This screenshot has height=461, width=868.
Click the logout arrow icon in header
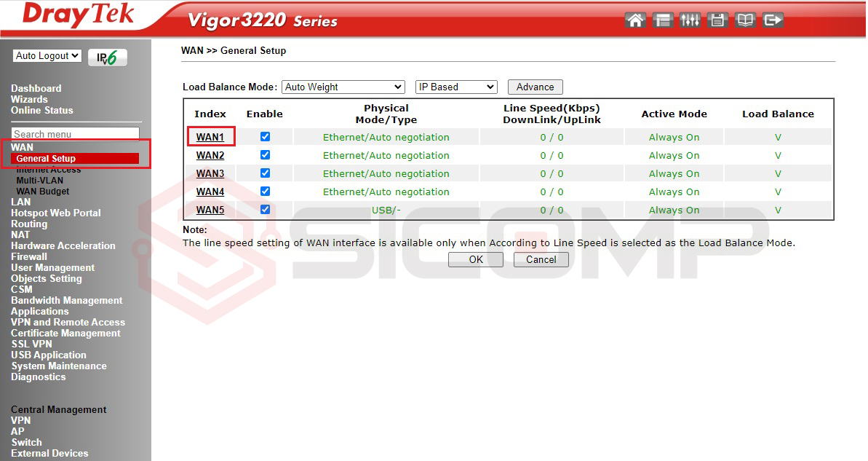(x=773, y=20)
